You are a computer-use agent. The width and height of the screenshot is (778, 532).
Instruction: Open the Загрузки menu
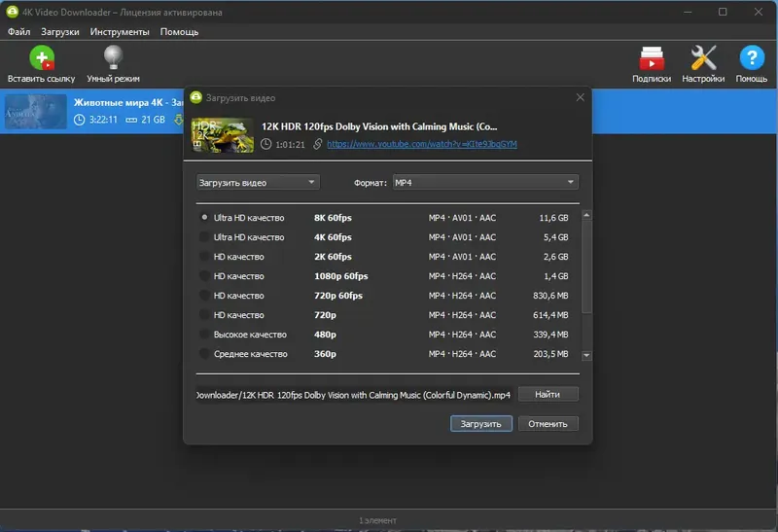tap(60, 32)
